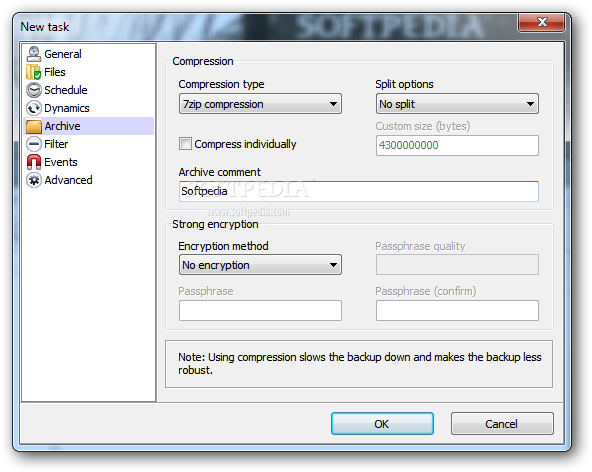Viewport: 592px width, 472px height.
Task: Focus the Passphrase confirm input field
Action: 457,310
